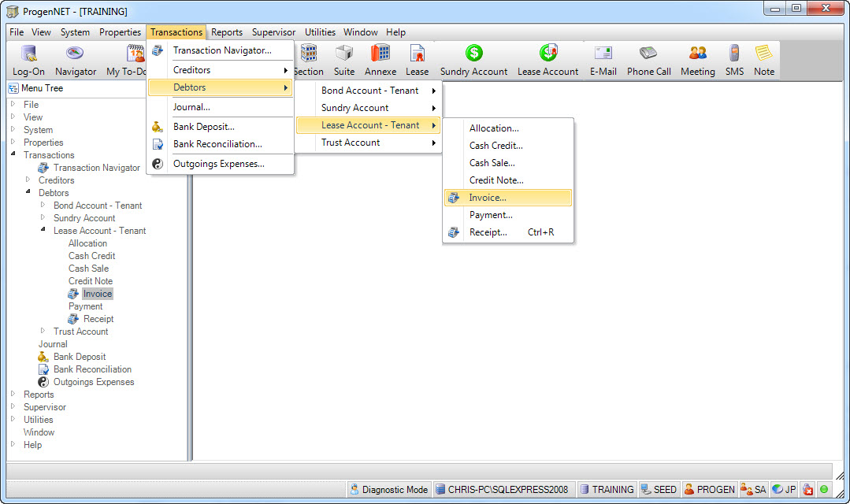Choose Bank Reconciliation... in Transactions menu
Image resolution: width=850 pixels, height=504 pixels.
pos(220,144)
